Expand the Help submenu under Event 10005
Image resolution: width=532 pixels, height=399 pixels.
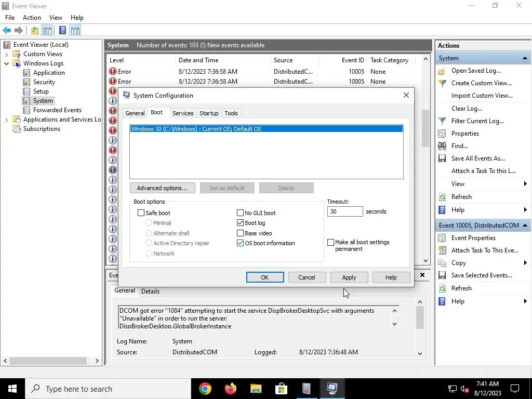click(525, 301)
